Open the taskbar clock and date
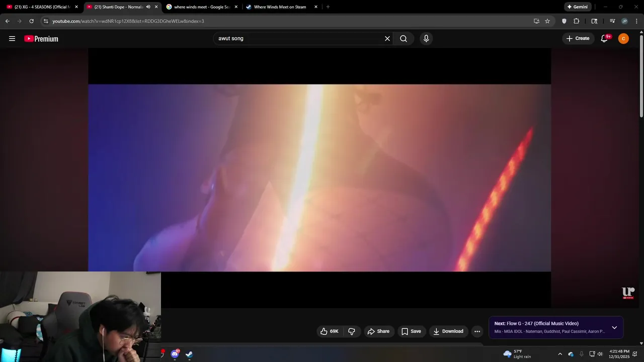Viewport: 644px width, 362px height. point(619,354)
